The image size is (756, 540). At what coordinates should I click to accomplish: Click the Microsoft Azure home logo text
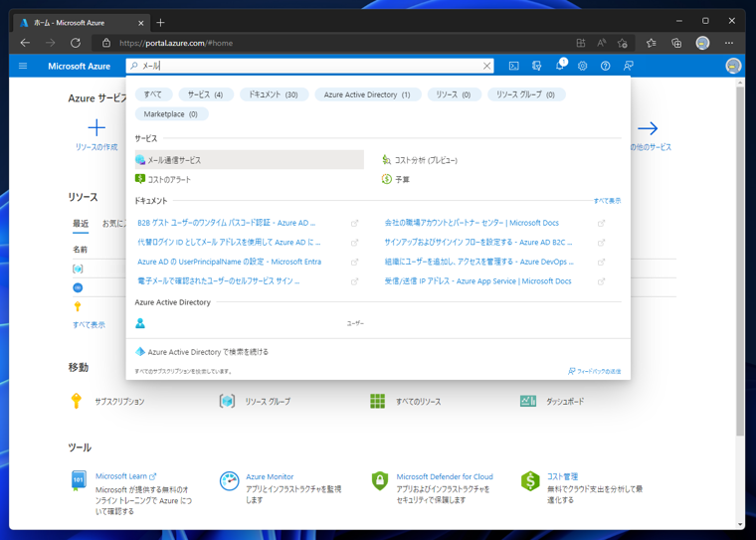79,66
